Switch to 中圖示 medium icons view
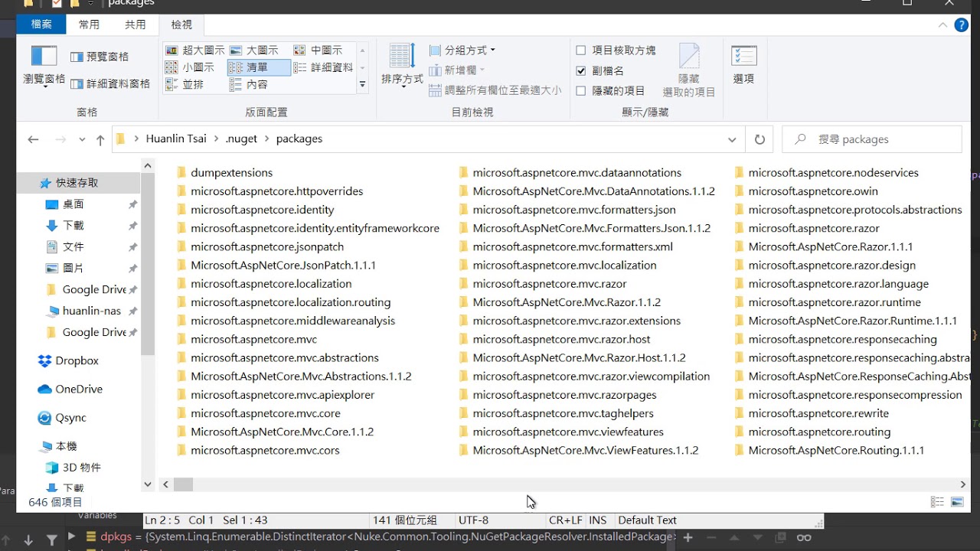Image resolution: width=980 pixels, height=551 pixels. click(x=318, y=51)
